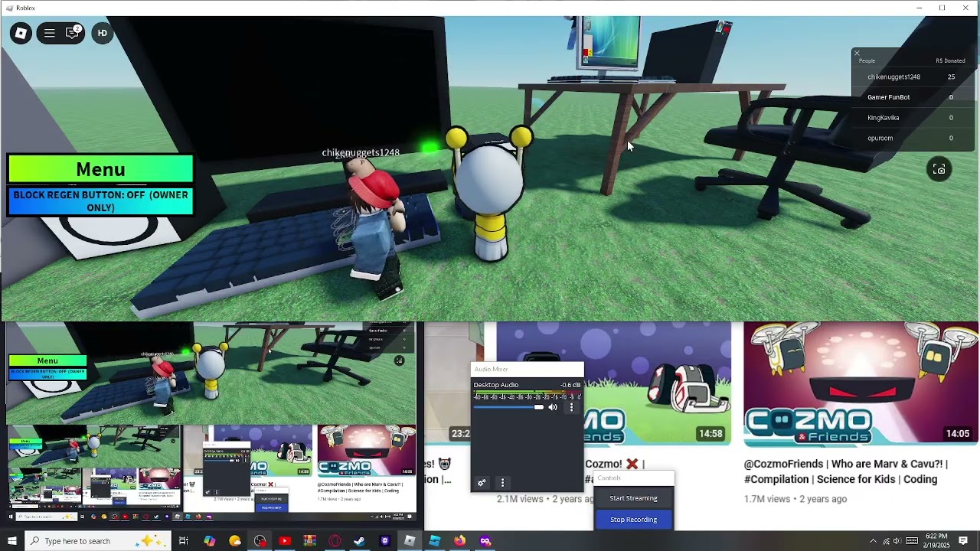The width and height of the screenshot is (980, 551).
Task: Open Copilot from taskbar
Action: click(209, 541)
